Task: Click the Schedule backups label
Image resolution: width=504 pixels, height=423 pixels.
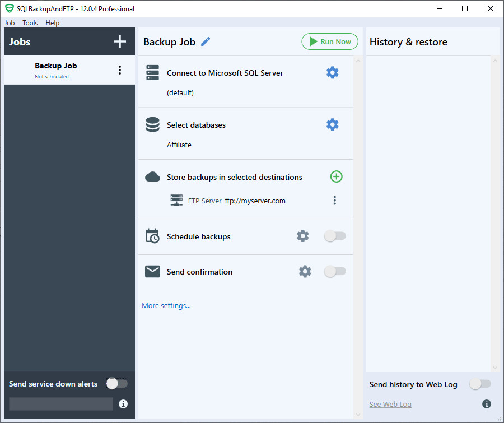Action: pyautogui.click(x=198, y=237)
